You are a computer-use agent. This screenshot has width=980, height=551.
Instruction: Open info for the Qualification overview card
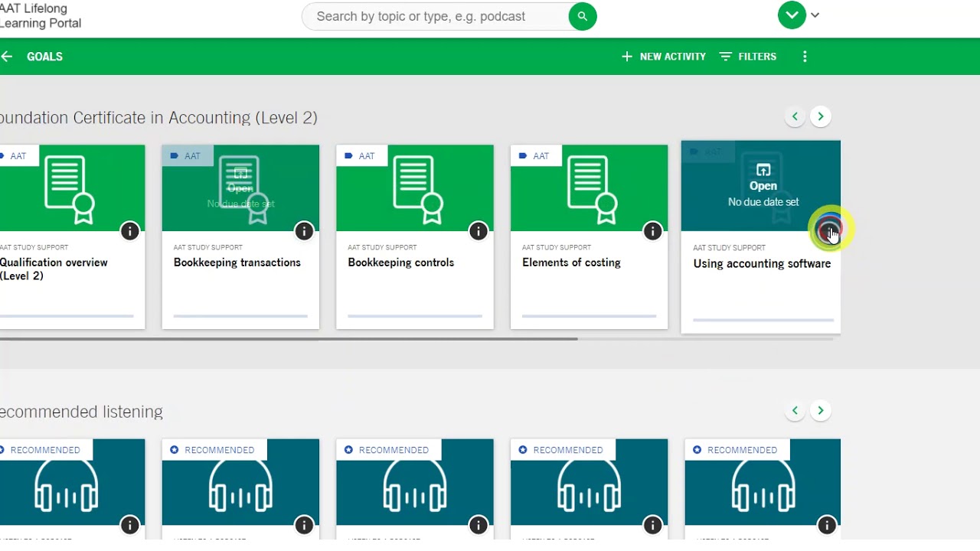coord(129,230)
